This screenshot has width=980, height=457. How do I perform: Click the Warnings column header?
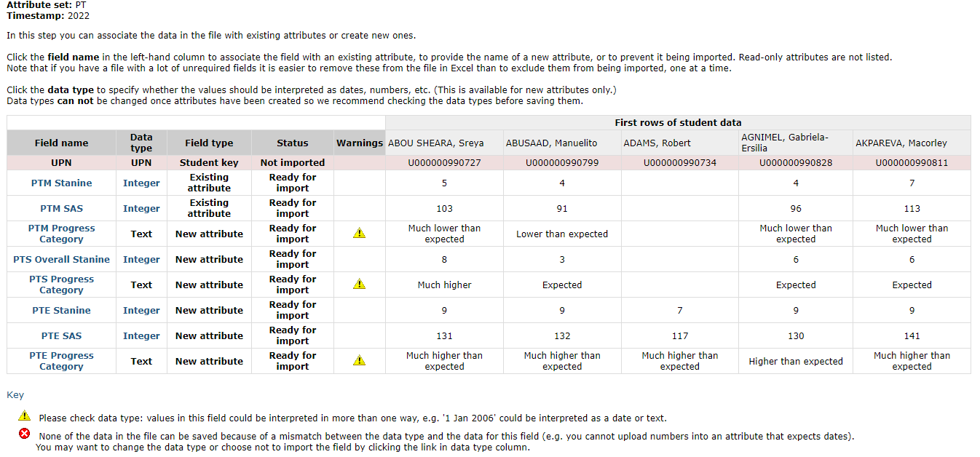tap(360, 143)
